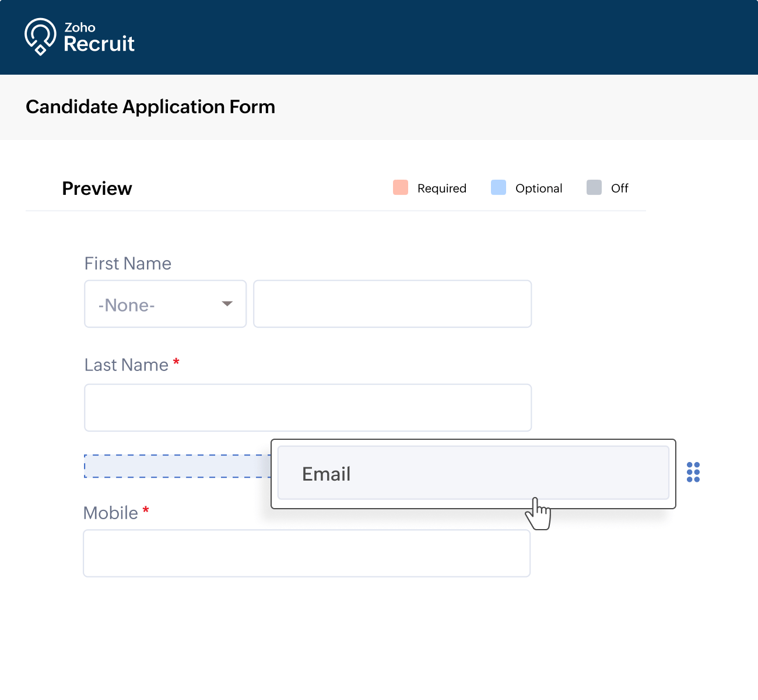Click inside the Mobile input field

307,553
